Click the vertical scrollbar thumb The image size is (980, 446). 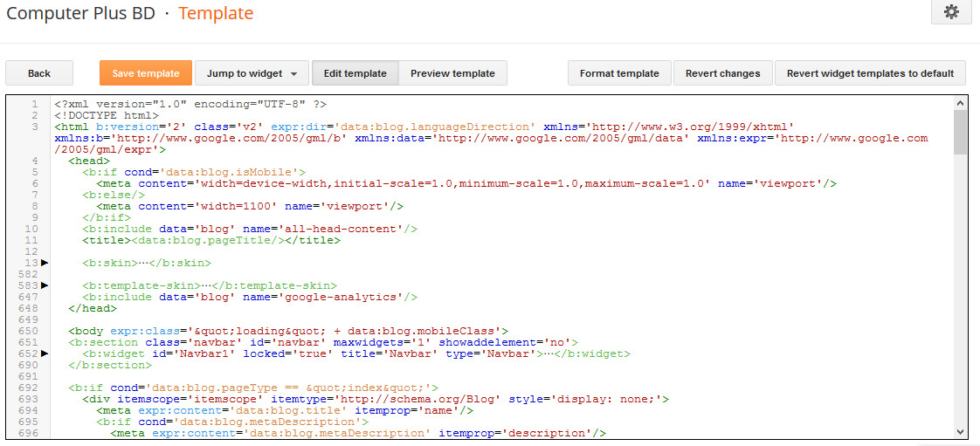pyautogui.click(x=960, y=131)
